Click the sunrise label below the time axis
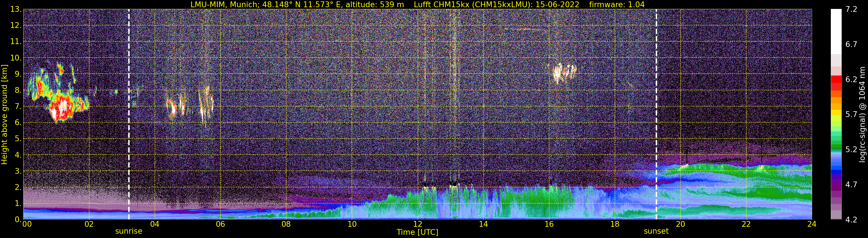The width and height of the screenshot is (868, 238). [129, 231]
